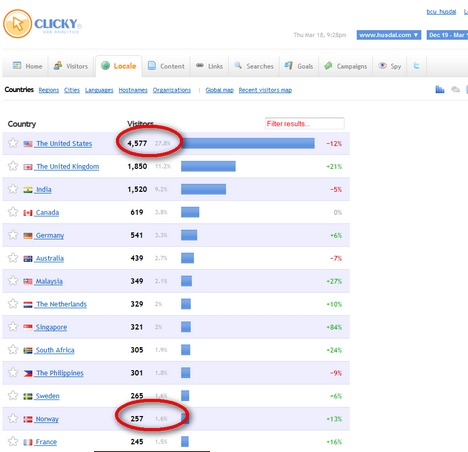Star the Germany row
The height and width of the screenshot is (452, 468).
(x=13, y=235)
